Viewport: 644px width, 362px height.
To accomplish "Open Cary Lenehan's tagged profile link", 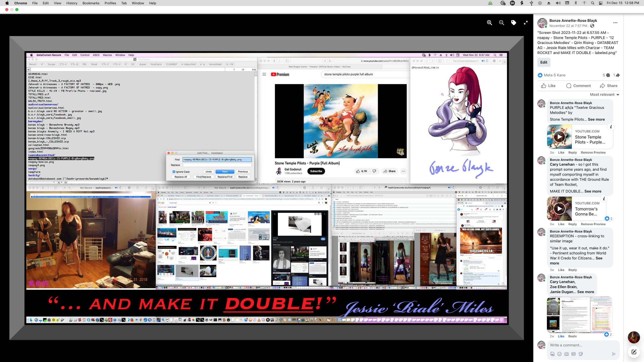I will [x=562, y=164].
